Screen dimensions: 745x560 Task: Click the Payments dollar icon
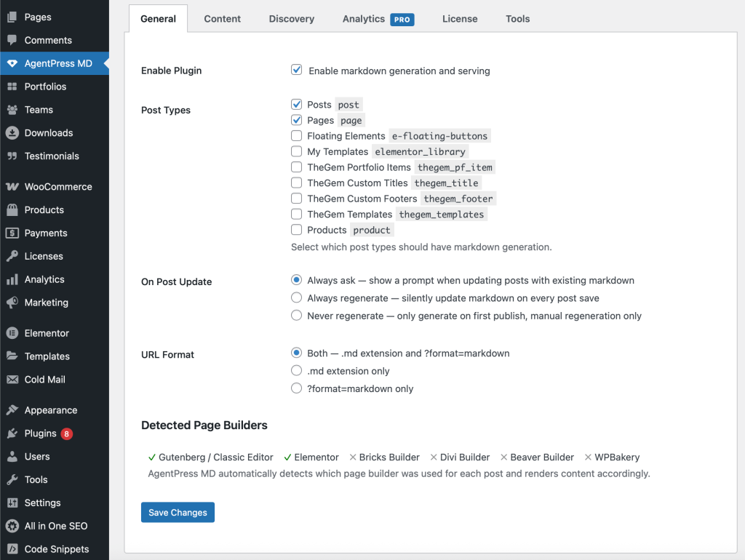click(12, 233)
